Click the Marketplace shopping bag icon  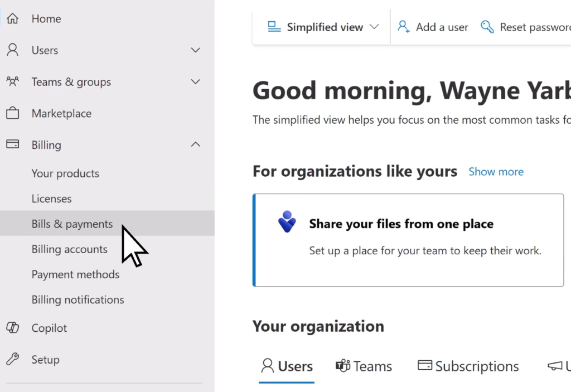coord(12,113)
